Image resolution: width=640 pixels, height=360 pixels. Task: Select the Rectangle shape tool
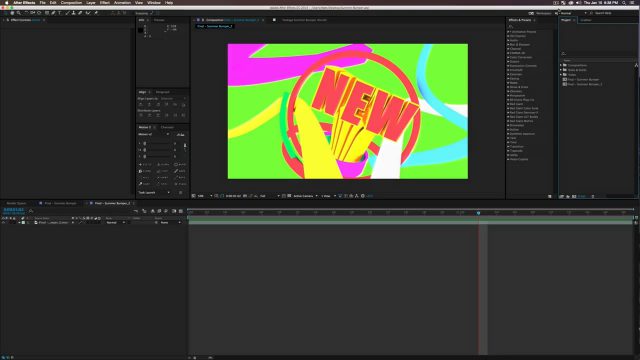(47, 13)
